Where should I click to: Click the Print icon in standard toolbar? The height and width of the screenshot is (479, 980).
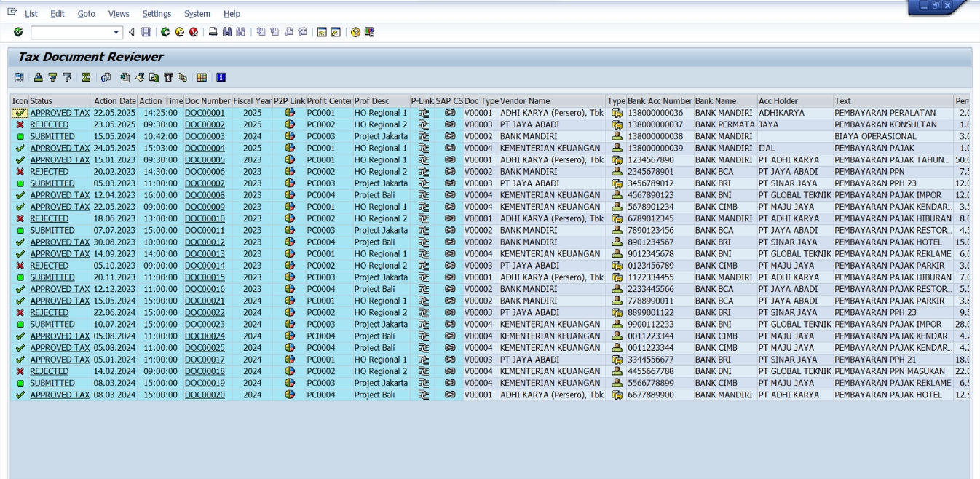coord(213,32)
